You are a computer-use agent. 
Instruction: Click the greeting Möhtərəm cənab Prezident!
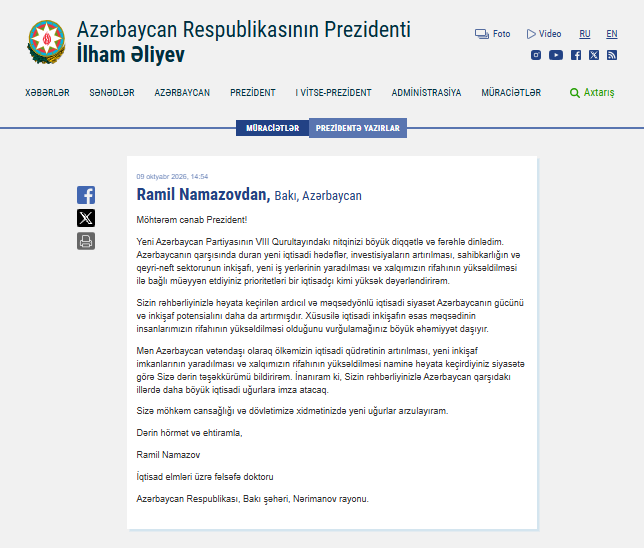(192, 220)
